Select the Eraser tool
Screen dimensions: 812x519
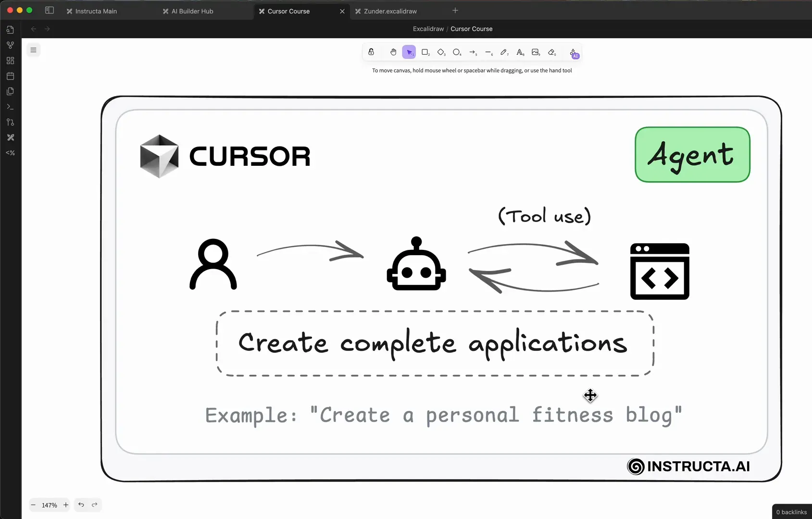coord(551,52)
